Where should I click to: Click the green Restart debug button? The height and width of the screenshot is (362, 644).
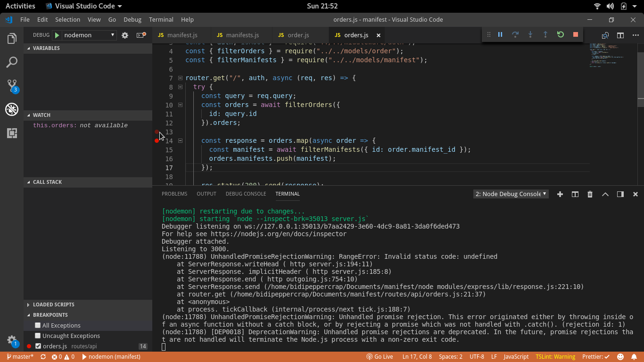[x=561, y=34]
